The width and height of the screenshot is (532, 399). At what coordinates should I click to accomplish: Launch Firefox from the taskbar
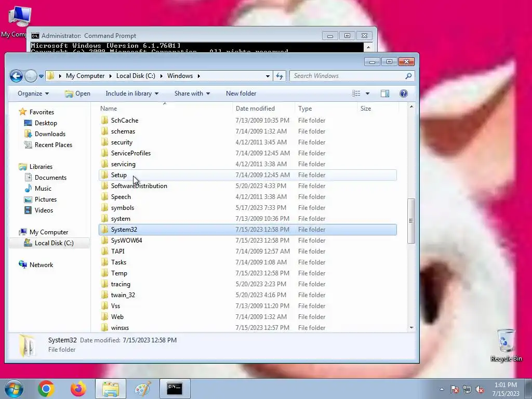pyautogui.click(x=78, y=389)
